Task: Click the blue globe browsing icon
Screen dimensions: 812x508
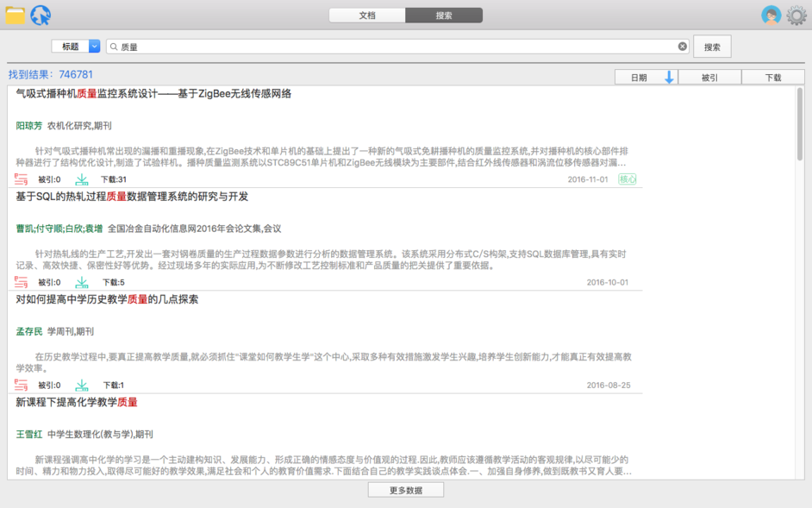Action: click(41, 14)
